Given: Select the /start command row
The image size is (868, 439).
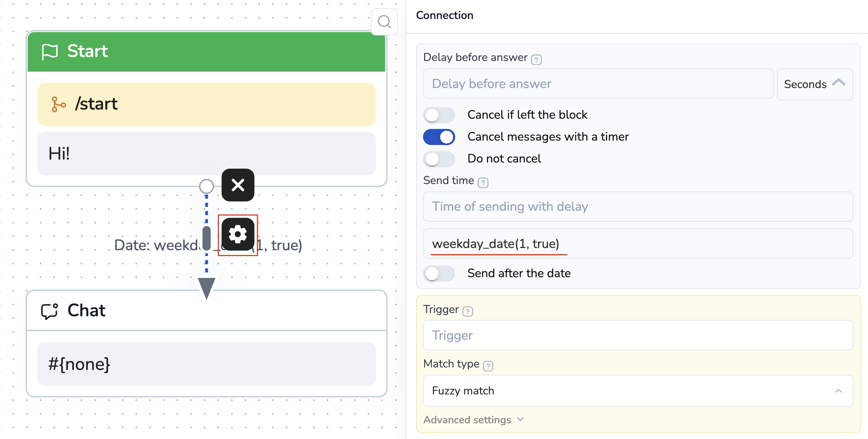Looking at the screenshot, I should 206,104.
